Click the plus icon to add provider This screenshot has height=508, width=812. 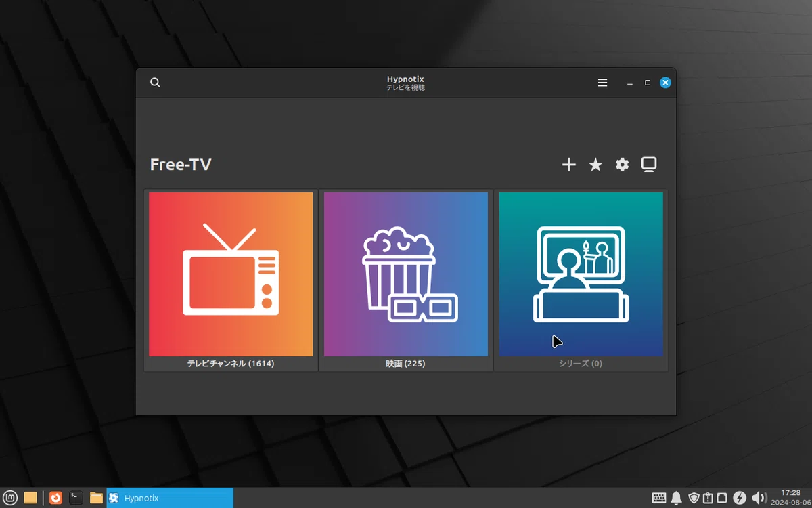point(569,165)
